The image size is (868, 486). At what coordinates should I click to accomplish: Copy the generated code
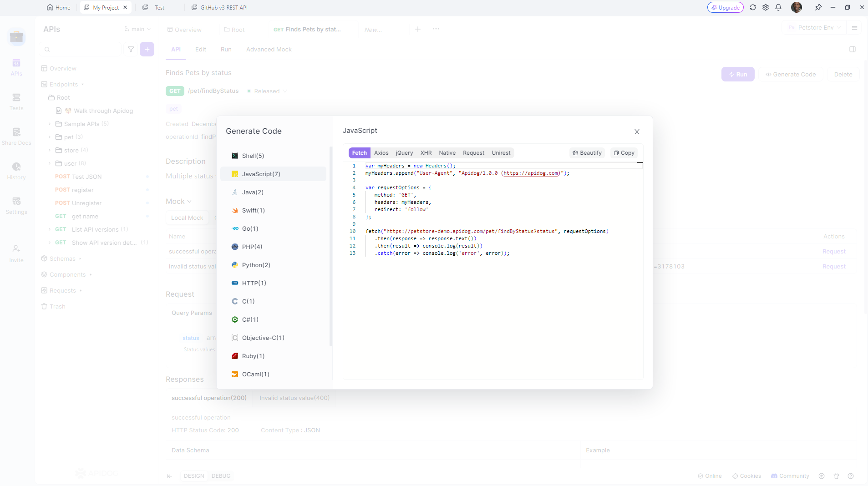click(x=624, y=153)
